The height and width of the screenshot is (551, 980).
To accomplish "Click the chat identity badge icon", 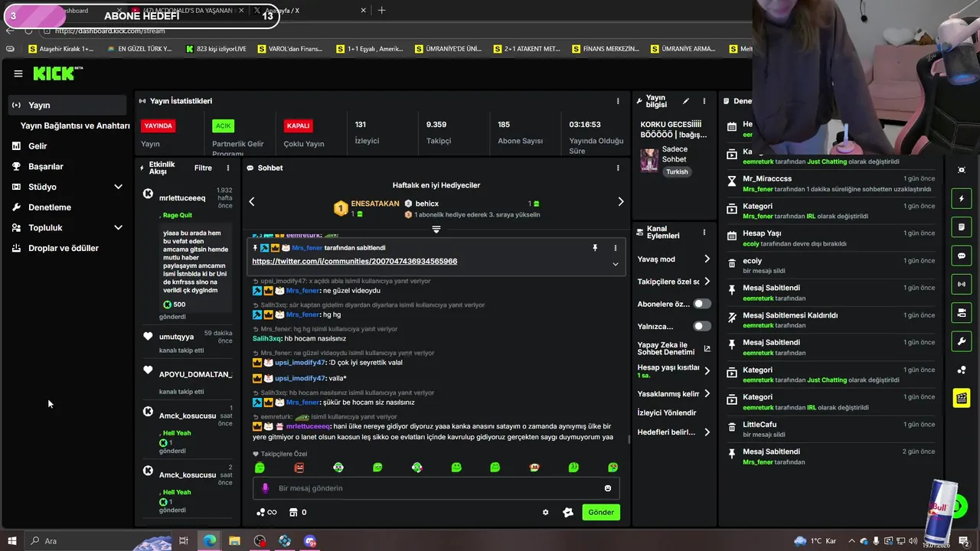I will click(x=568, y=513).
